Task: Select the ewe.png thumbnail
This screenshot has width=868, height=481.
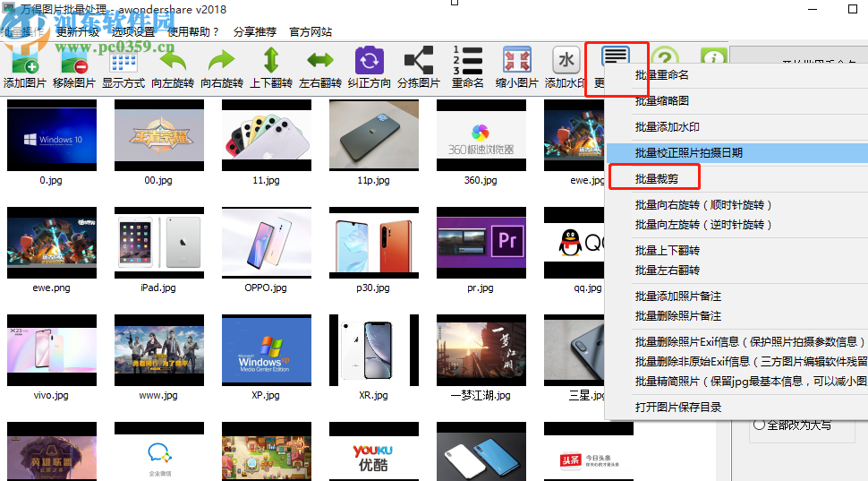Action: click(52, 243)
